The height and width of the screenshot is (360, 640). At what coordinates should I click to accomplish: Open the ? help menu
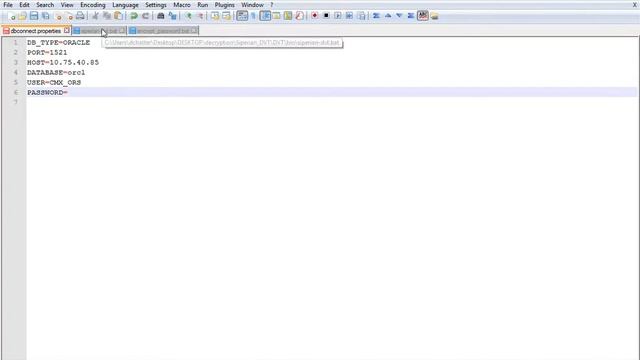pyautogui.click(x=271, y=5)
